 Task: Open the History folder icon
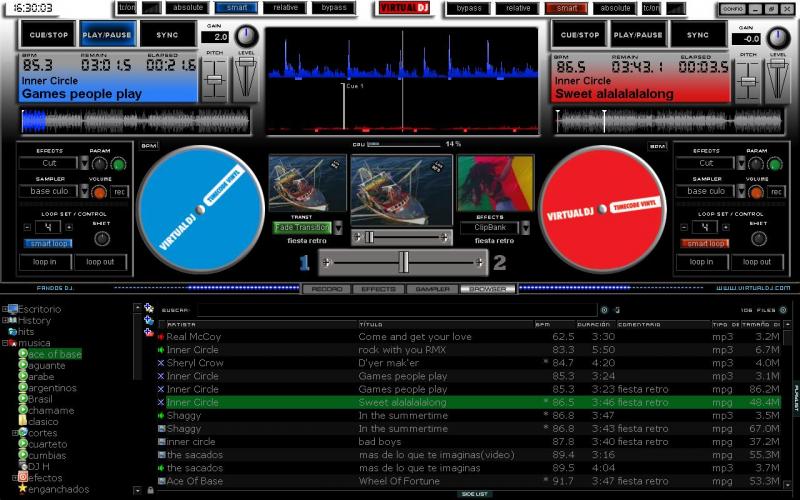pyautogui.click(x=13, y=320)
